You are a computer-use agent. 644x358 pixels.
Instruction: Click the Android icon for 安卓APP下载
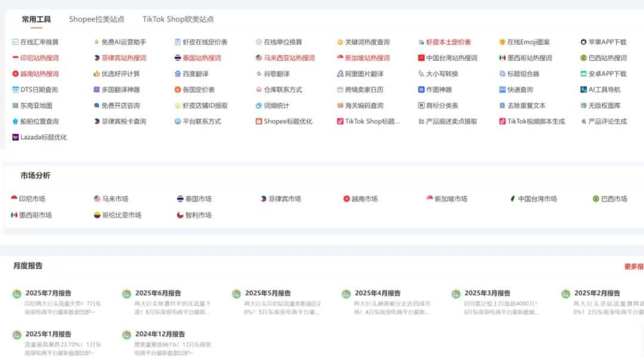[583, 74]
